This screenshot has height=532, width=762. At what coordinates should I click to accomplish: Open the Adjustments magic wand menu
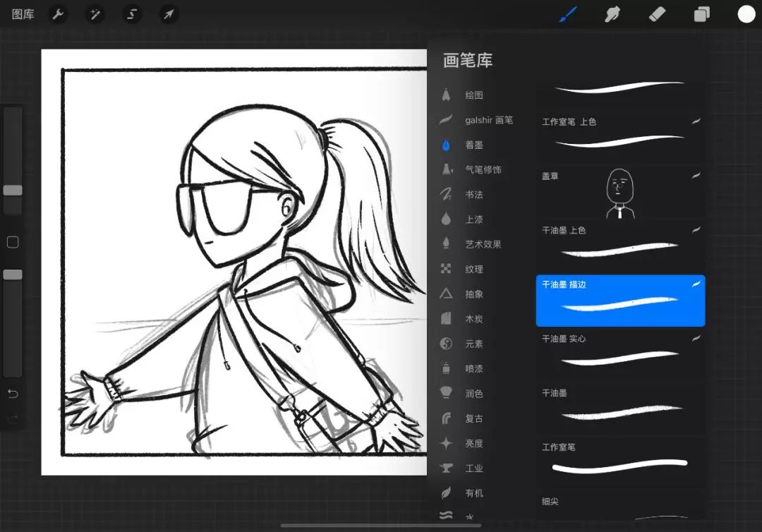point(95,14)
